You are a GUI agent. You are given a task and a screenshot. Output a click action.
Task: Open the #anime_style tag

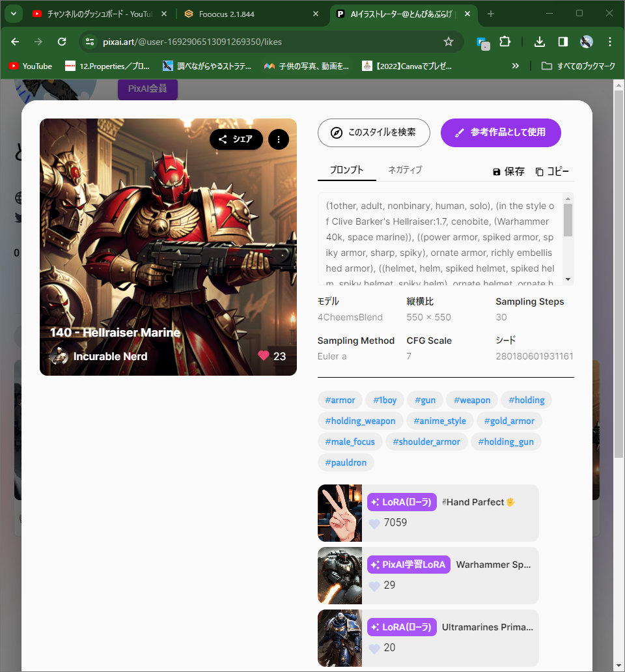pyautogui.click(x=439, y=421)
